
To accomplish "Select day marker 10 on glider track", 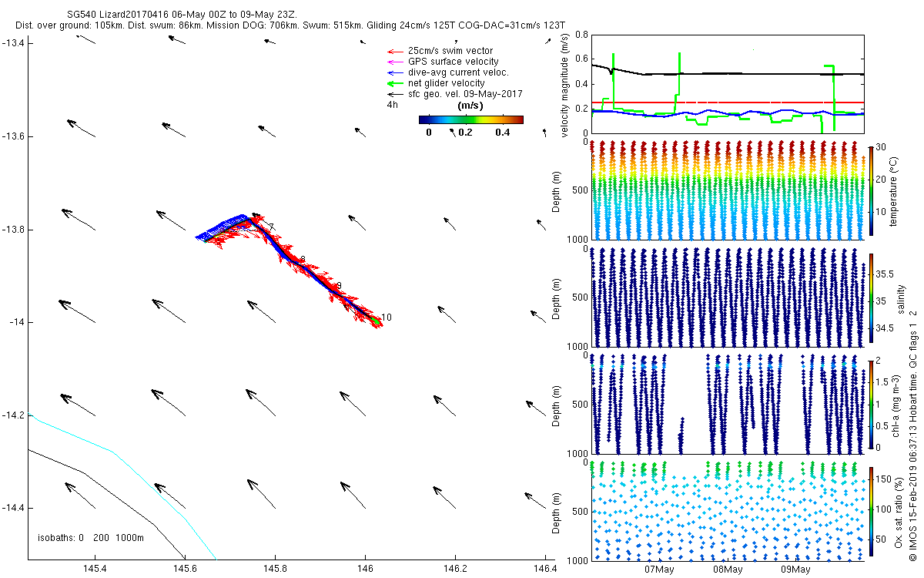I will point(386,318).
